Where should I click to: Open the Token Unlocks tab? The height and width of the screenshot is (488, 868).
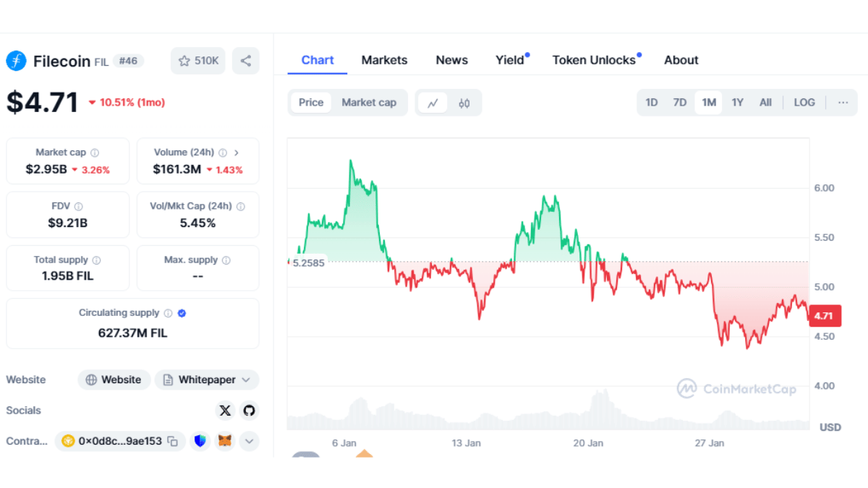594,60
